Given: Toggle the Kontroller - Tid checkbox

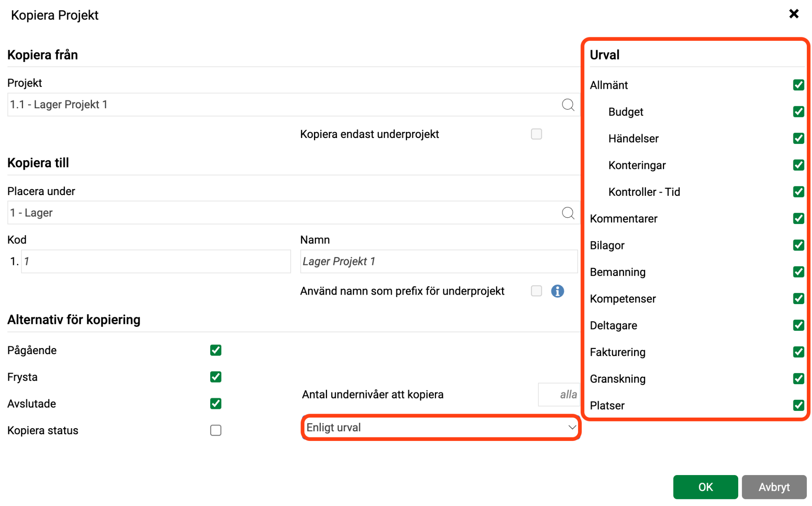Looking at the screenshot, I should click(799, 192).
